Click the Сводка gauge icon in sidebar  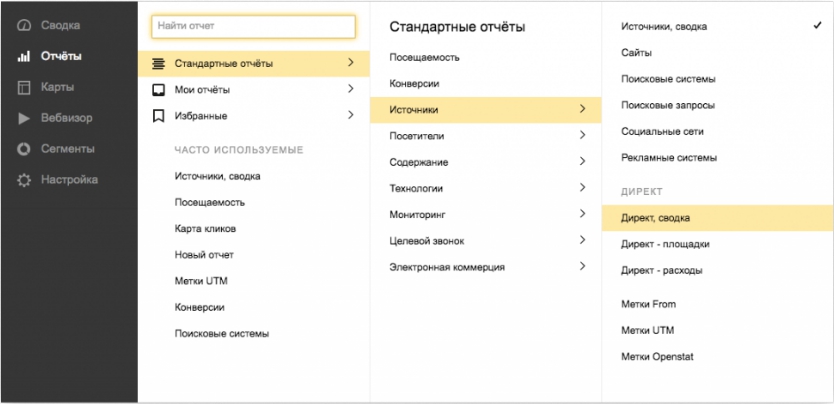click(24, 26)
